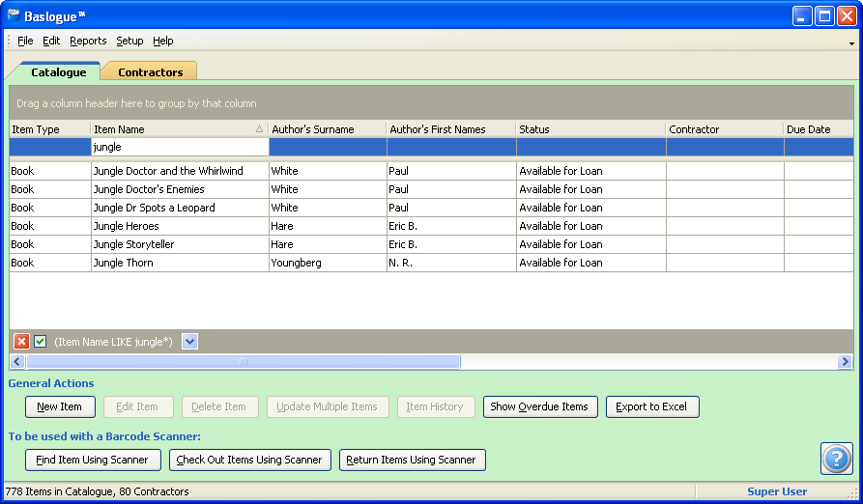Show Overdue Items

(540, 406)
